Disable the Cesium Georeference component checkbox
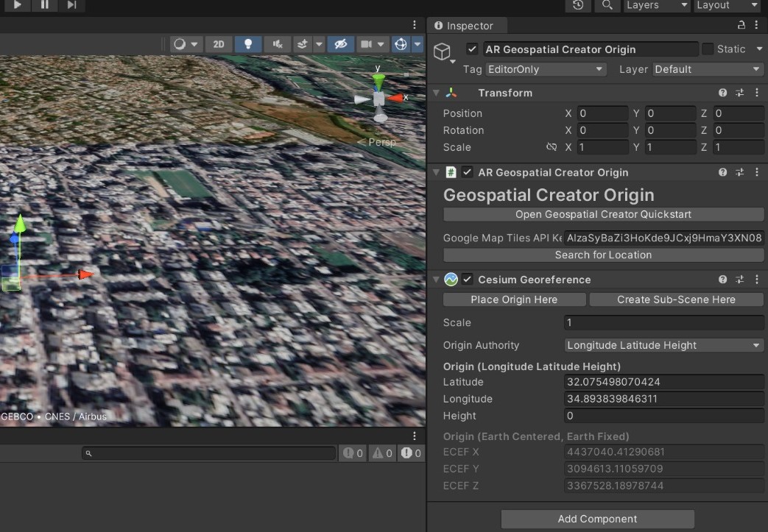768x532 pixels. (468, 280)
